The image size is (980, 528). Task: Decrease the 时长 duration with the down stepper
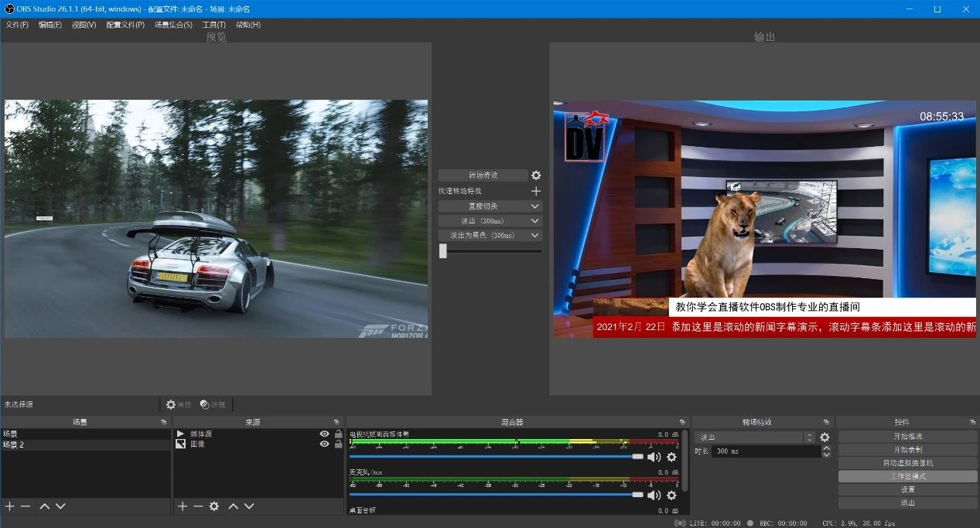pyautogui.click(x=826, y=455)
